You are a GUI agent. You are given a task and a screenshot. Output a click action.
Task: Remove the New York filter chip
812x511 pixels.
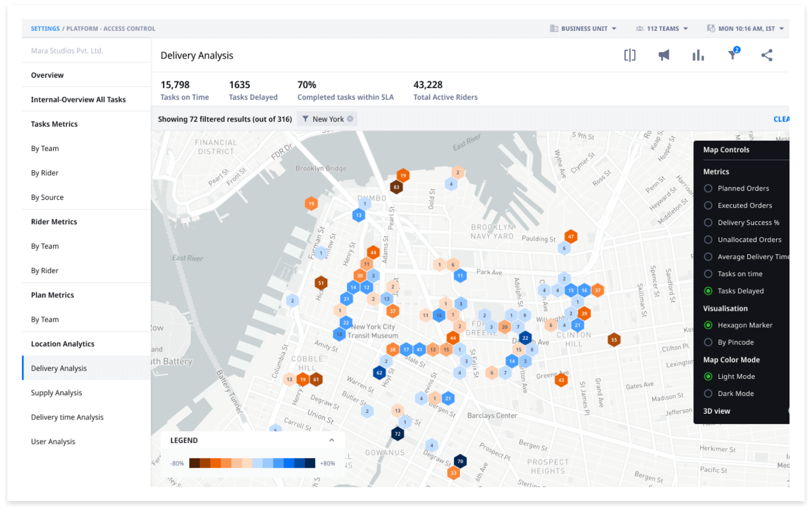350,119
